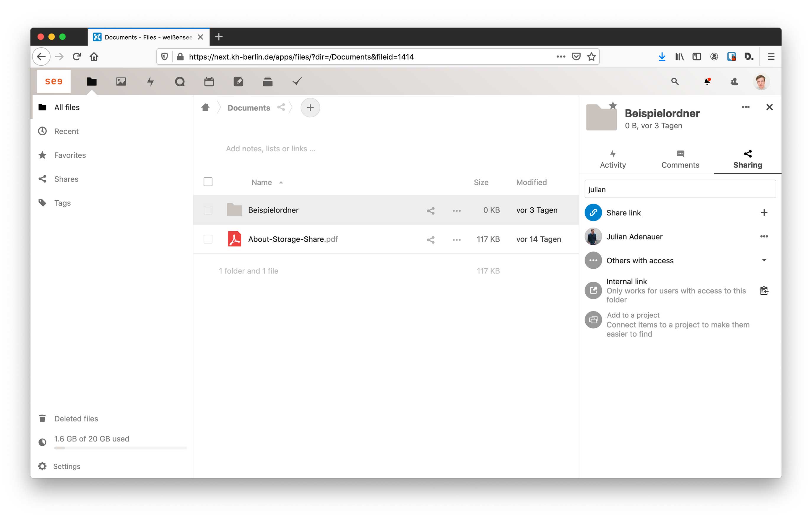The height and width of the screenshot is (529, 812).
Task: Switch to the Activity tab
Action: click(x=613, y=159)
